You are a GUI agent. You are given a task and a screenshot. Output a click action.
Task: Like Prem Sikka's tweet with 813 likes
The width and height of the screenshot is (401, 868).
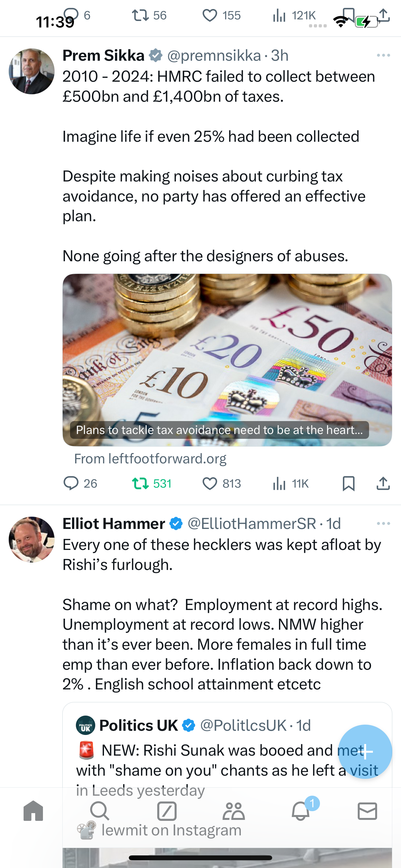[222, 483]
